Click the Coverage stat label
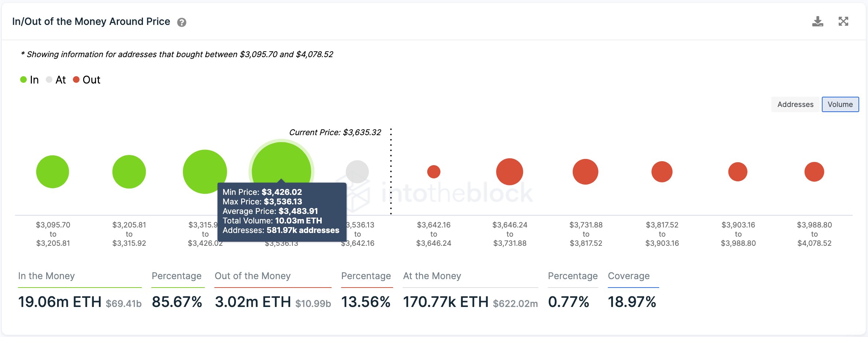This screenshot has width=868, height=337. (629, 276)
